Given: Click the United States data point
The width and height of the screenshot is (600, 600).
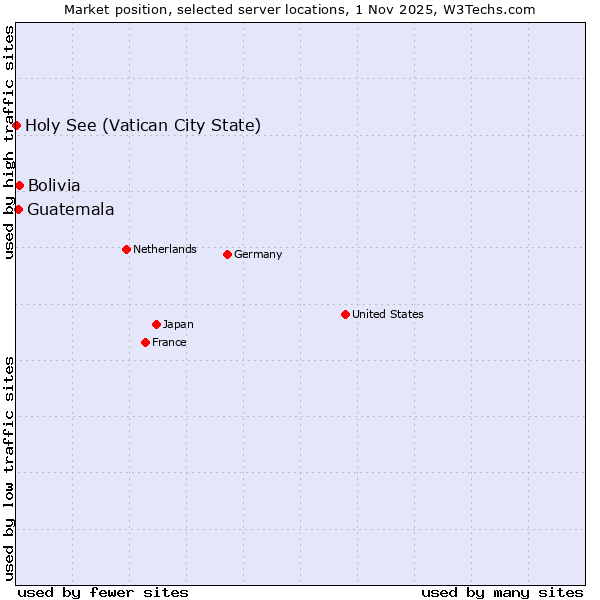Looking at the screenshot, I should (x=345, y=314).
